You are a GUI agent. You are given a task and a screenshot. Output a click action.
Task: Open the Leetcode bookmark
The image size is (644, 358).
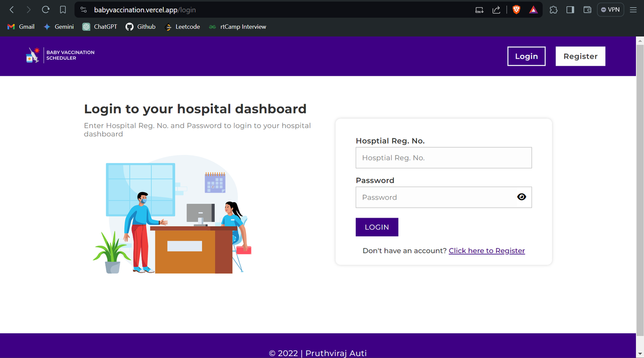(182, 27)
